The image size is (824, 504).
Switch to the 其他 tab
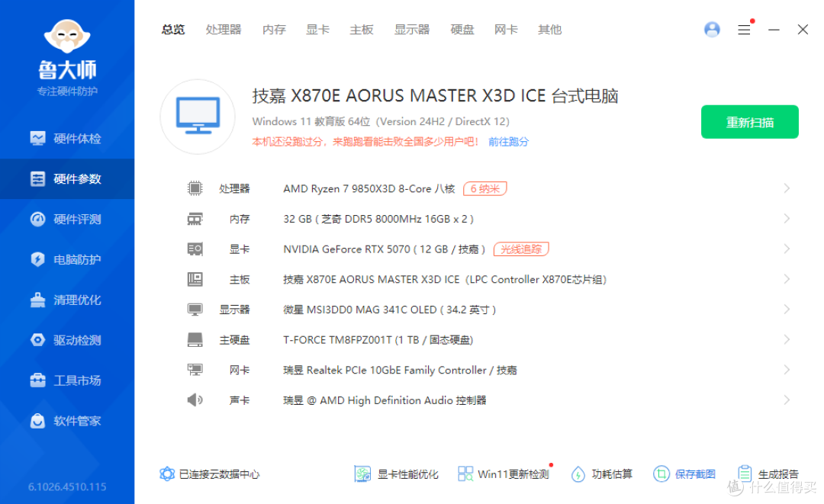pyautogui.click(x=549, y=30)
